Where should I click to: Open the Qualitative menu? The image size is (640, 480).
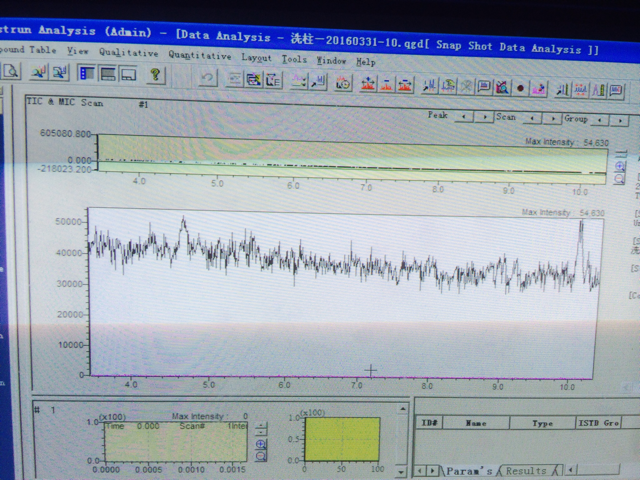click(129, 53)
